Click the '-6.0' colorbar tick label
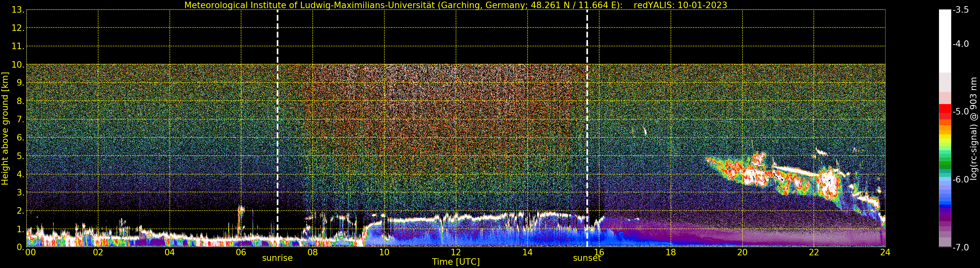Viewport: 980px width, 268px height. click(x=960, y=179)
